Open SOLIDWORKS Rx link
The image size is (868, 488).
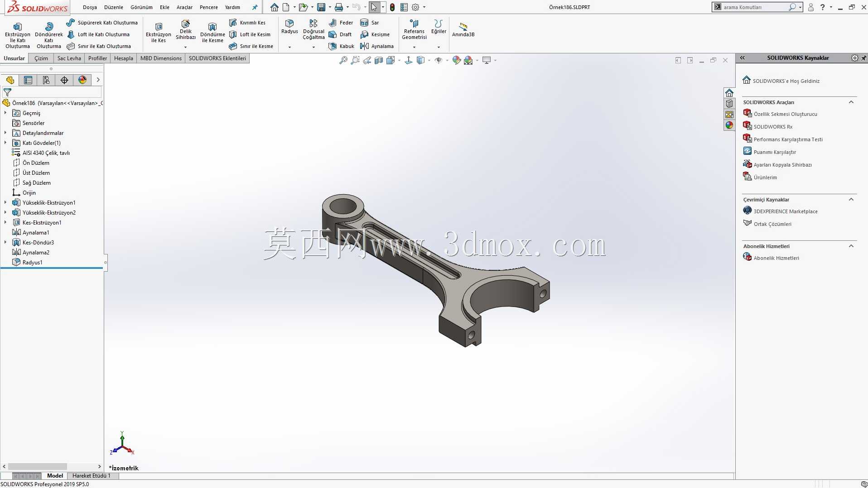(x=773, y=127)
